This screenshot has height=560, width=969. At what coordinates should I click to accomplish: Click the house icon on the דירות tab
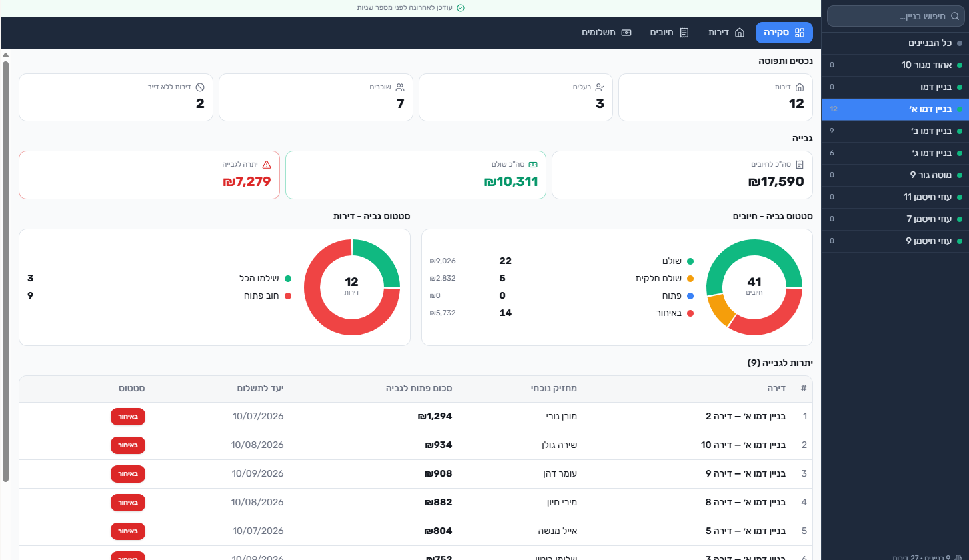click(739, 33)
